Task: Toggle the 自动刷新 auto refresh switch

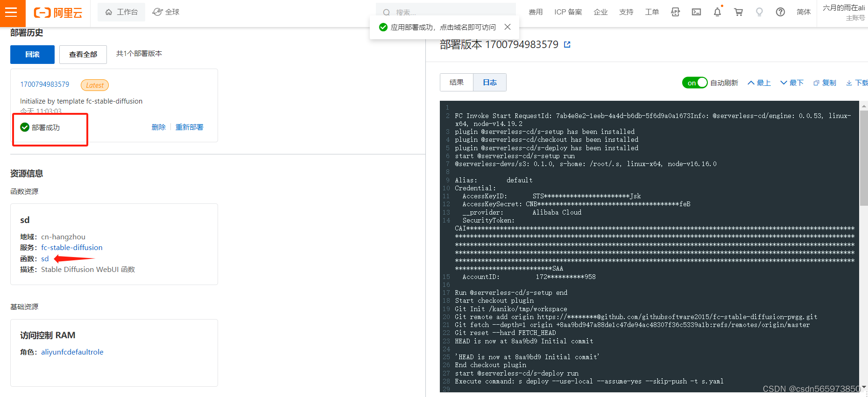Action: [x=694, y=83]
